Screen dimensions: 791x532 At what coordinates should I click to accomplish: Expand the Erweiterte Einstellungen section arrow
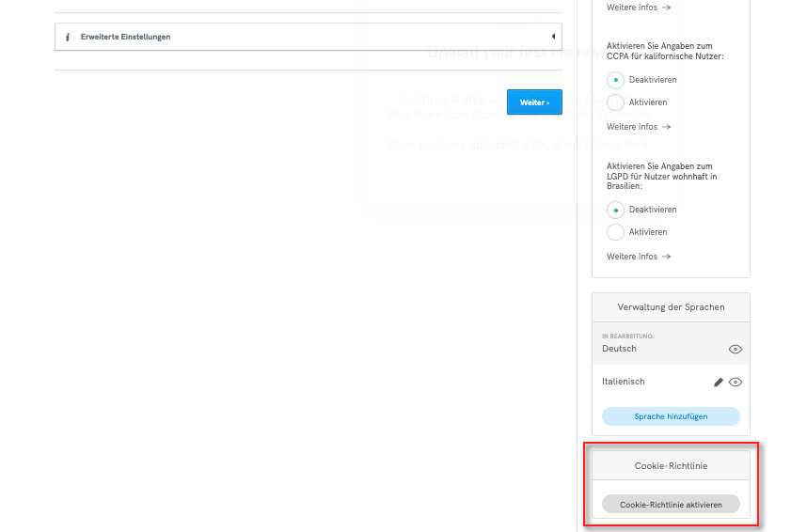[x=553, y=37]
